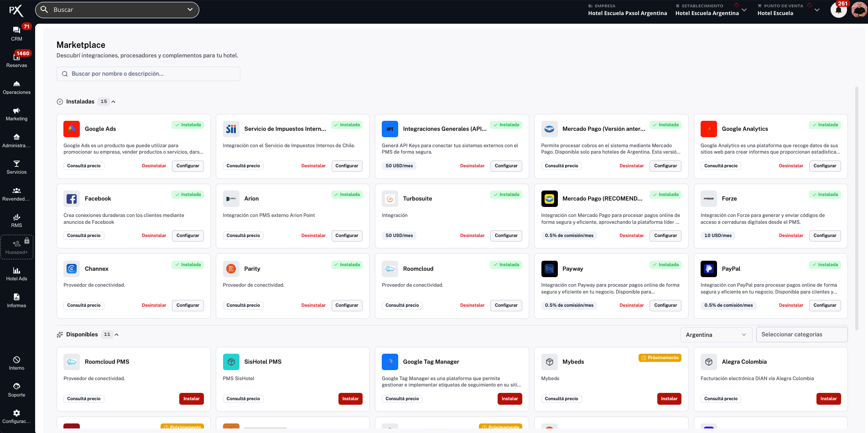Click Desinstalar on Arion card
The height and width of the screenshot is (433, 868).
point(313,236)
